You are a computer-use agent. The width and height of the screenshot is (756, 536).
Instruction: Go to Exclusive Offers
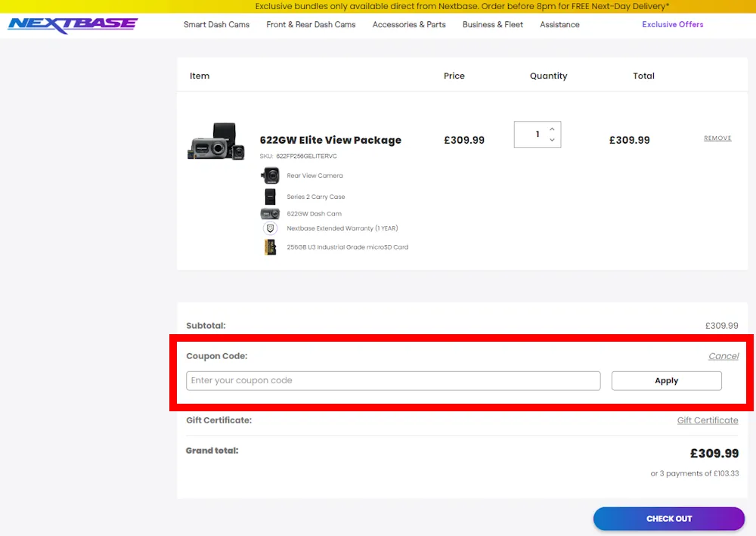pos(673,25)
